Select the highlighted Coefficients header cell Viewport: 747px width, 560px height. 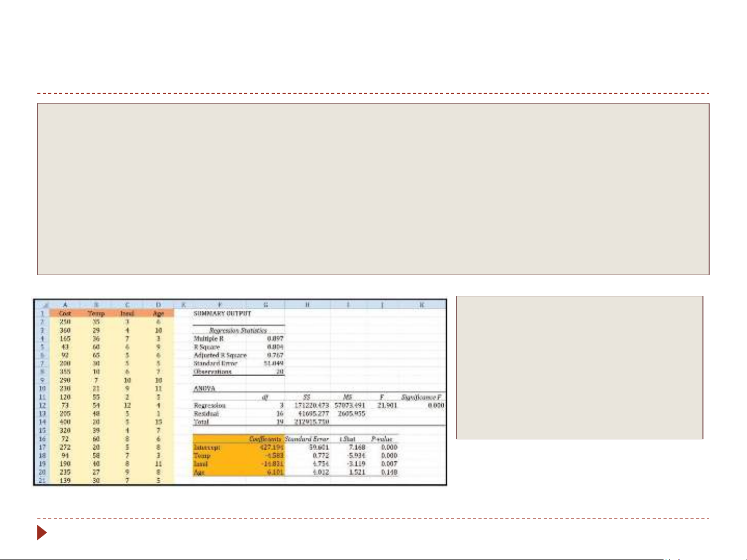coord(264,439)
